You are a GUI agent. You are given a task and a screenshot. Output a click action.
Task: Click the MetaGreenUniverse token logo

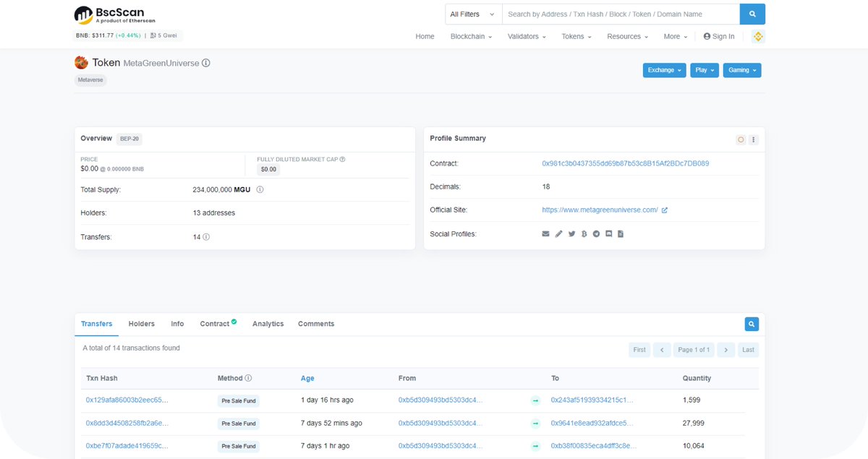[x=81, y=63]
